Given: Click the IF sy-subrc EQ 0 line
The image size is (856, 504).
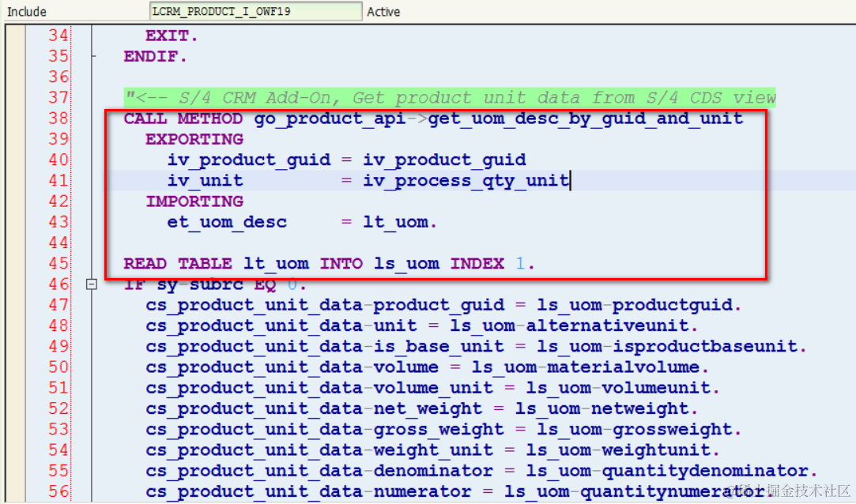Looking at the screenshot, I should pyautogui.click(x=216, y=284).
